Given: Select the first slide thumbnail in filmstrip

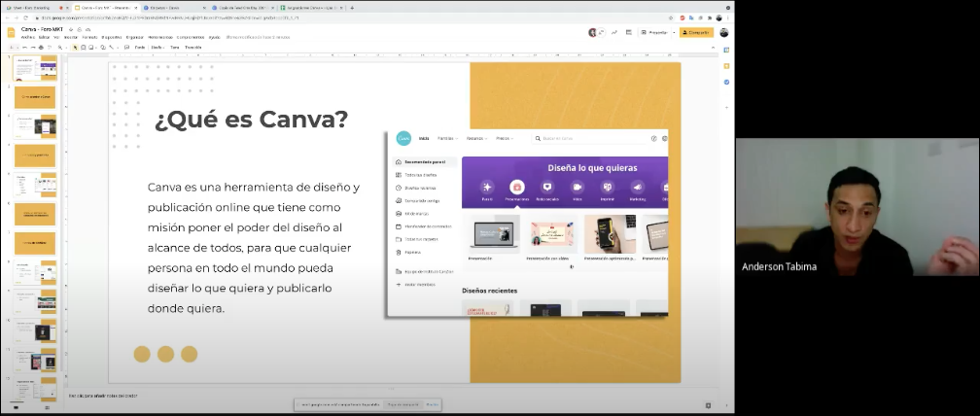Looking at the screenshot, I should click(35, 68).
